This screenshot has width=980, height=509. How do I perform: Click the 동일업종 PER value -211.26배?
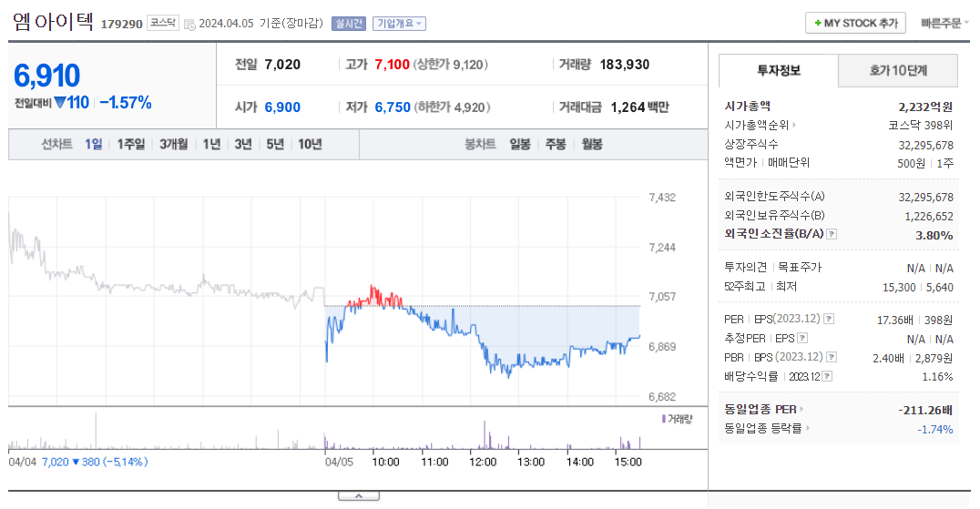(x=925, y=411)
